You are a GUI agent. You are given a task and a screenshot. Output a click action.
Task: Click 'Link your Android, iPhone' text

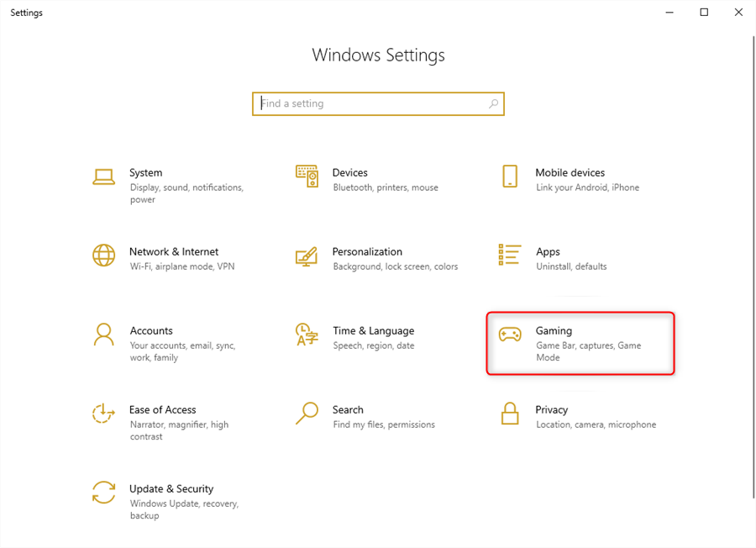pos(587,187)
